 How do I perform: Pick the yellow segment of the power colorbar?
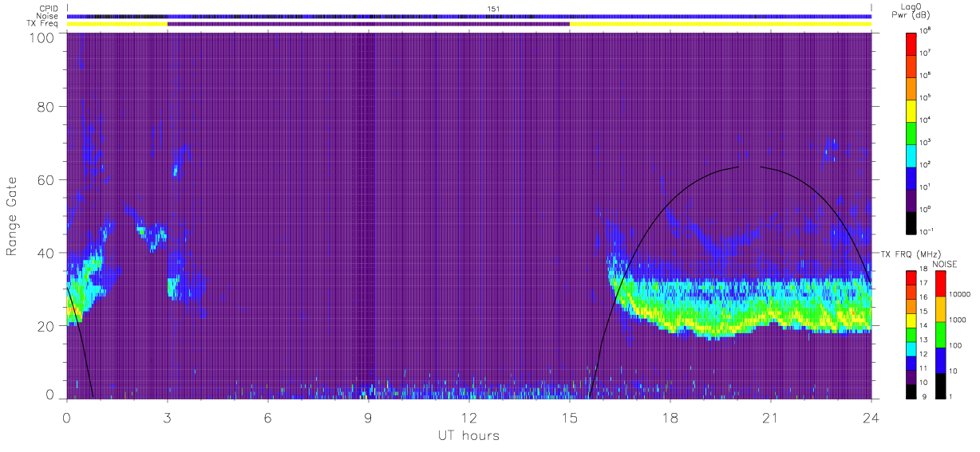(x=913, y=109)
